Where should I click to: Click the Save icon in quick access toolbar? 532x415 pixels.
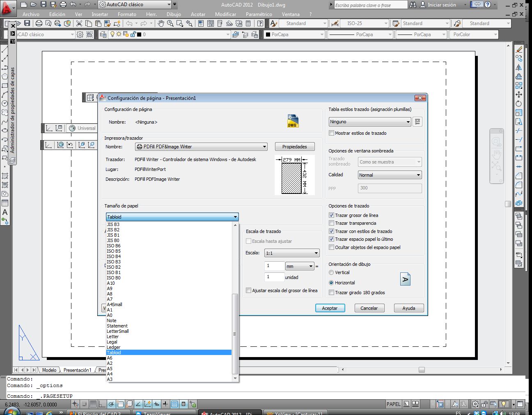(x=44, y=5)
